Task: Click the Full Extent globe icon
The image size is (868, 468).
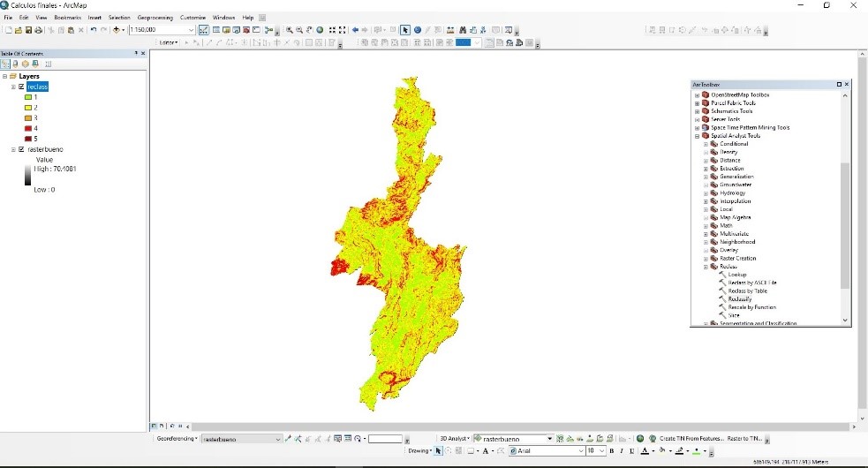Action: (320, 30)
